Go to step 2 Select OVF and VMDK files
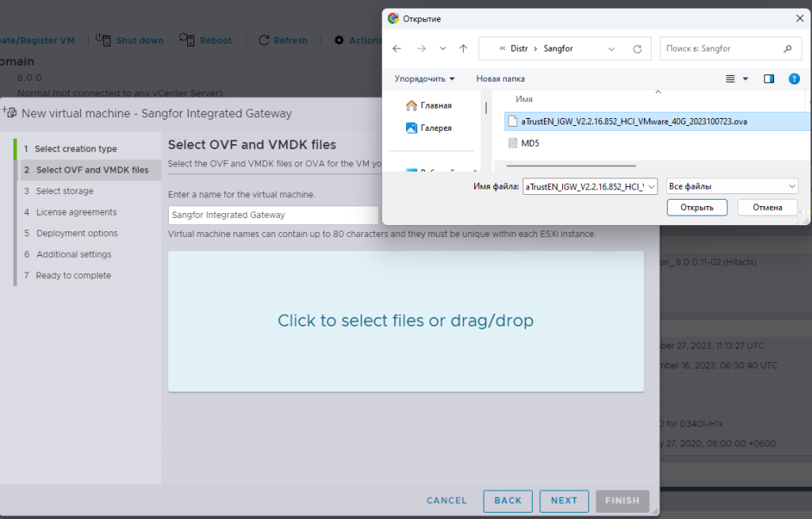The image size is (812, 519). [90, 170]
